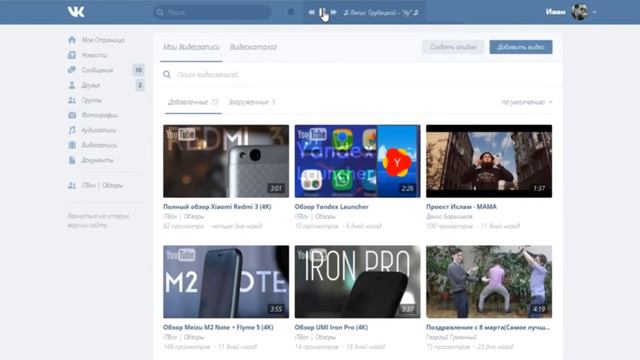This screenshot has height=360, width=640.
Task: Click the user avatar in header
Action: point(580,12)
